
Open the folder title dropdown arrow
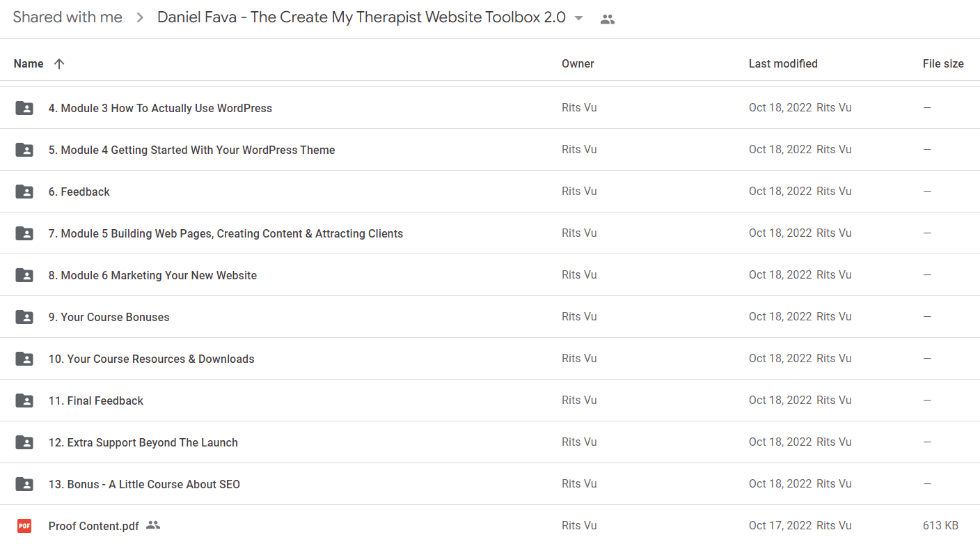pyautogui.click(x=578, y=18)
